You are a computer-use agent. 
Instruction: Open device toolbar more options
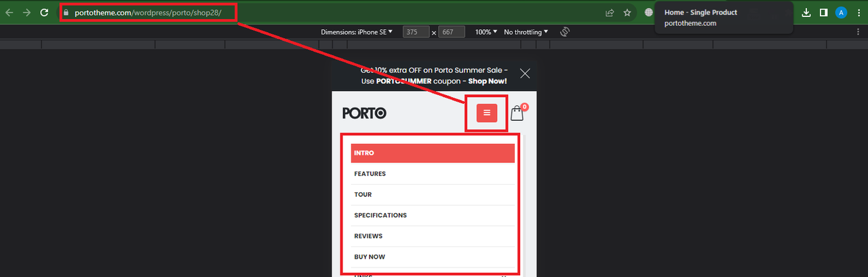coord(859,32)
